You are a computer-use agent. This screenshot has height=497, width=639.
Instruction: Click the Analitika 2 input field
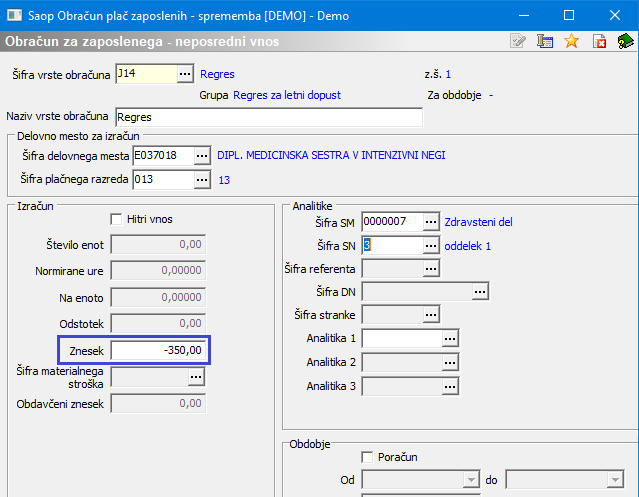[402, 363]
